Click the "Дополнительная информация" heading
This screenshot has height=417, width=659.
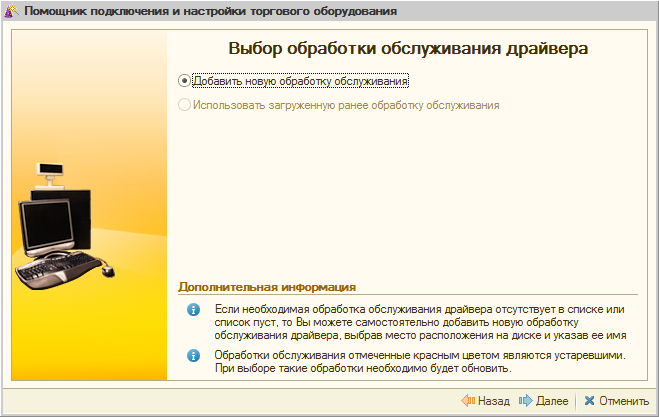(267, 287)
